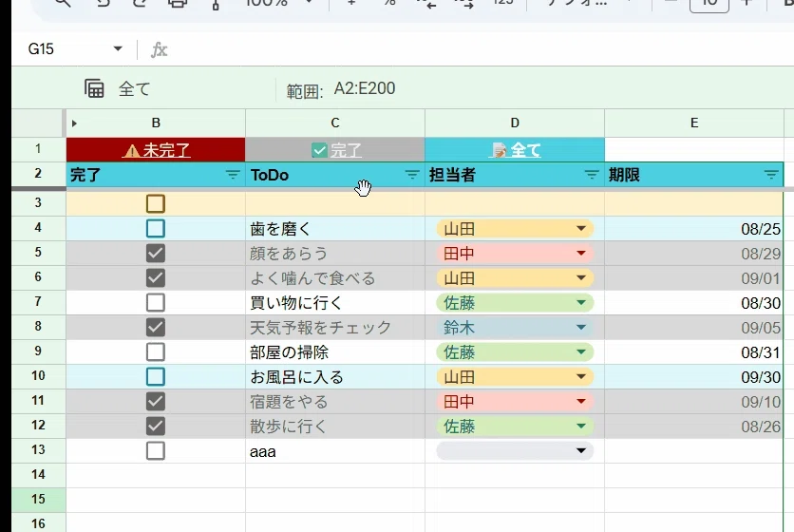Open 田中 assignee dropdown for 宿題をやる
Viewport: 794px width, 532px height.
pos(581,401)
